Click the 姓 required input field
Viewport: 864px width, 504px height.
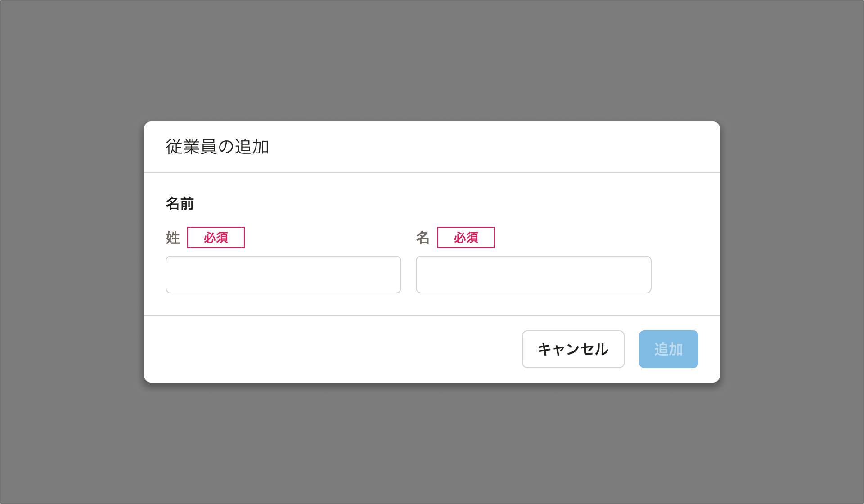[283, 274]
